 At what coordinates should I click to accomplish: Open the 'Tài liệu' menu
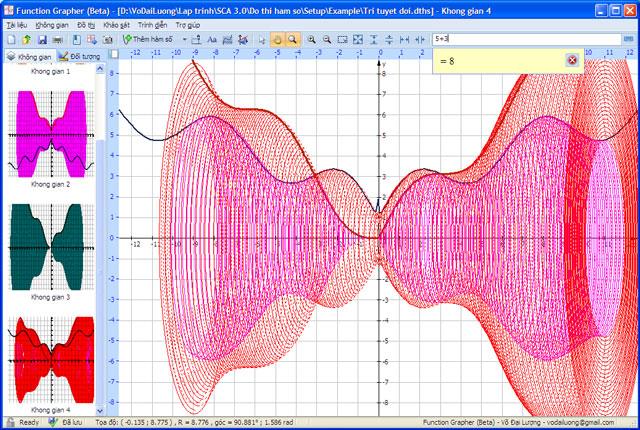[16, 23]
